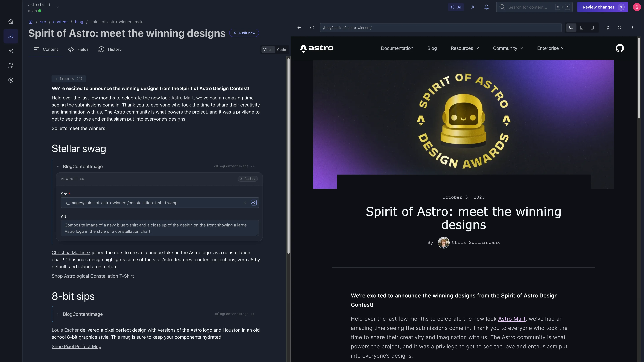This screenshot has width=644, height=362.
Task: Open the AI sparkle icon in sidebar
Action: [x=11, y=51]
